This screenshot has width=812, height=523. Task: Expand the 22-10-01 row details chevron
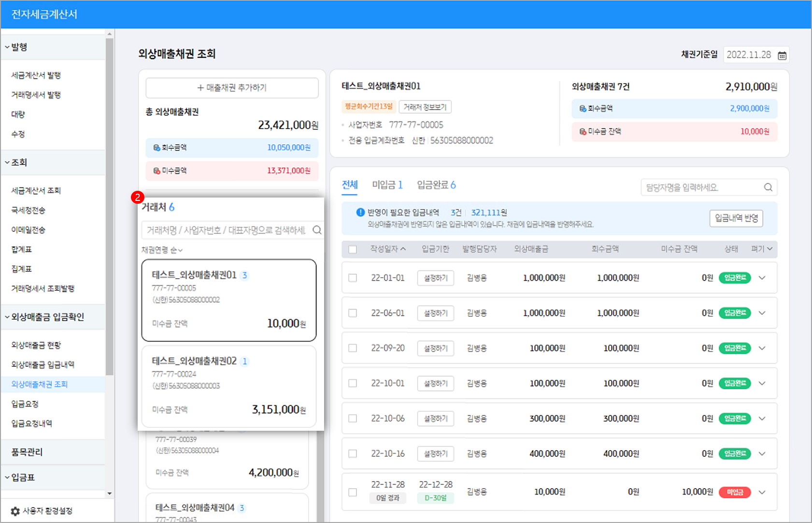coord(762,383)
